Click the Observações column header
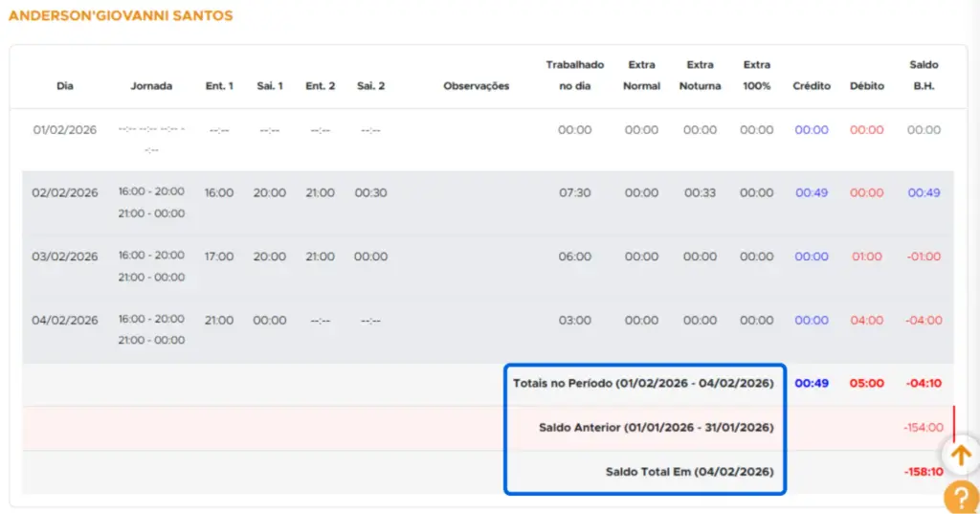This screenshot has height=514, width=980. (476, 86)
